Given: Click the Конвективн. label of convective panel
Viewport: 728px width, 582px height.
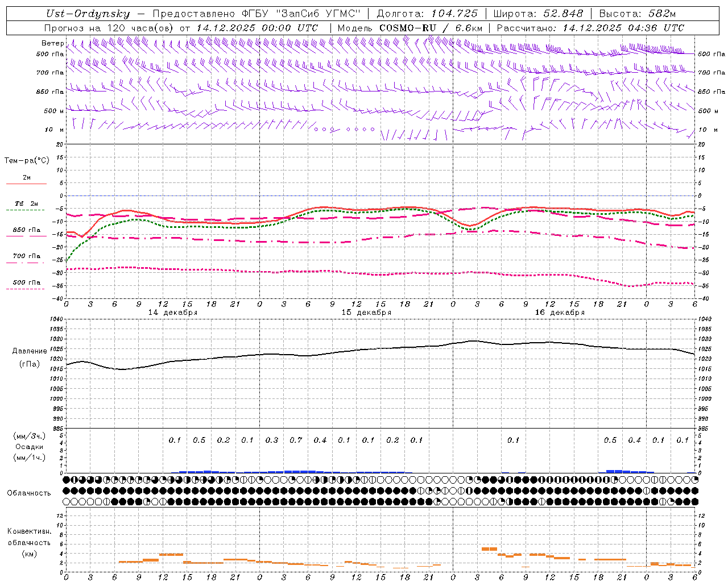Looking at the screenshot, I should point(30,531).
